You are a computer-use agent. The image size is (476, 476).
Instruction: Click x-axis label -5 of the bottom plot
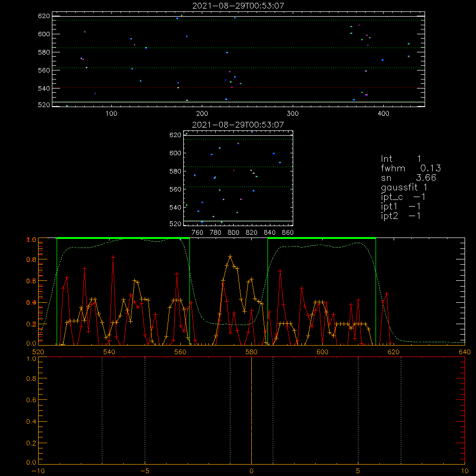(145, 471)
